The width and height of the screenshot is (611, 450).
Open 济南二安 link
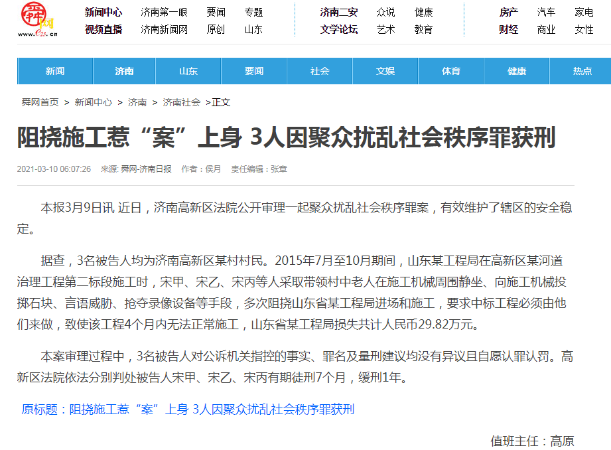[339, 12]
